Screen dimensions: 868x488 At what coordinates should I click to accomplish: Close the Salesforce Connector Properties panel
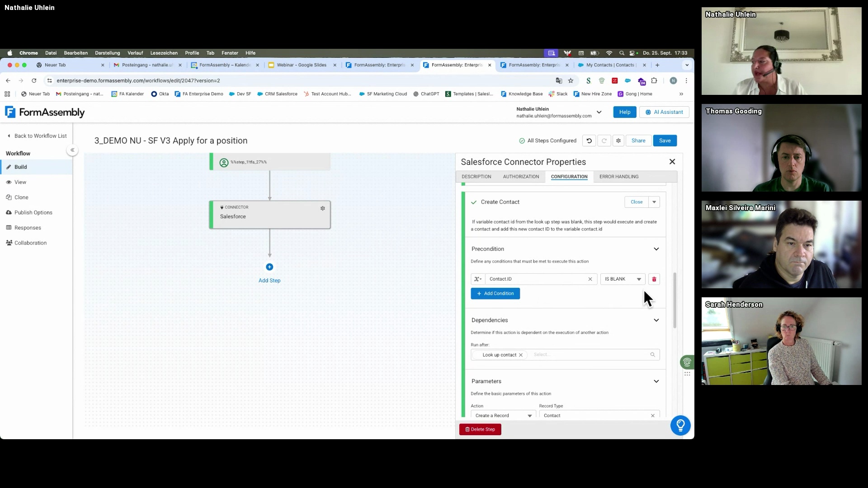point(672,162)
